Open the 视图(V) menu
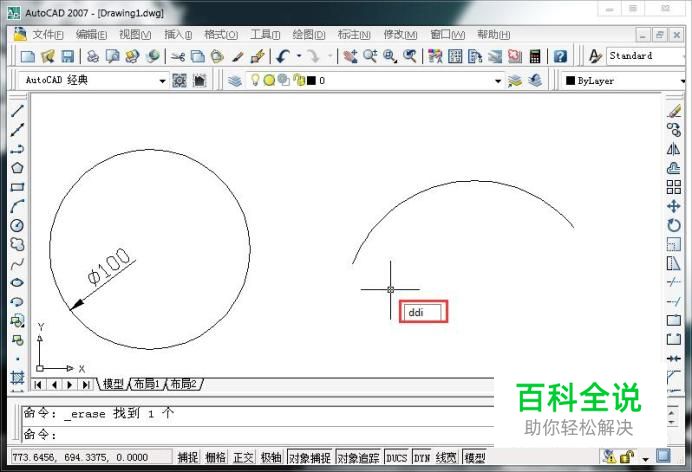Viewport: 692px width, 472px height. pos(135,34)
